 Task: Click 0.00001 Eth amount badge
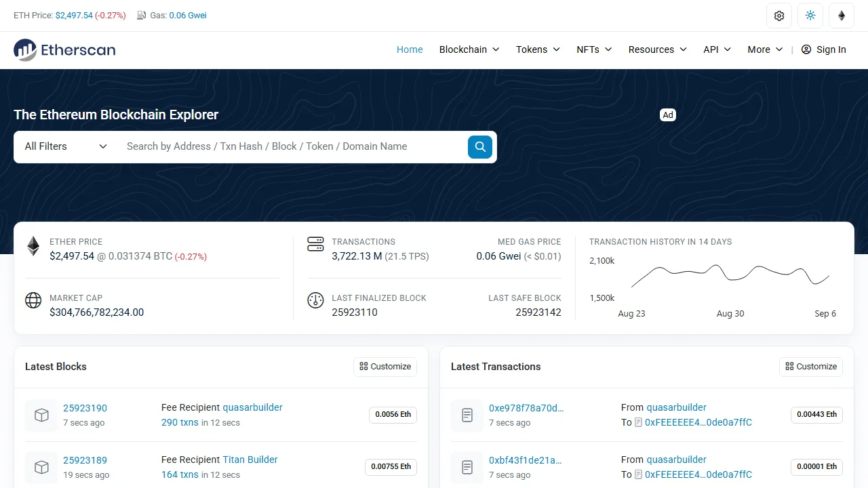pyautogui.click(x=816, y=467)
